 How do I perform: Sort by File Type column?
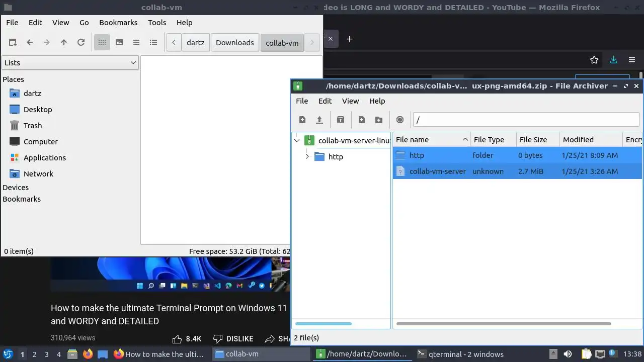(x=494, y=140)
